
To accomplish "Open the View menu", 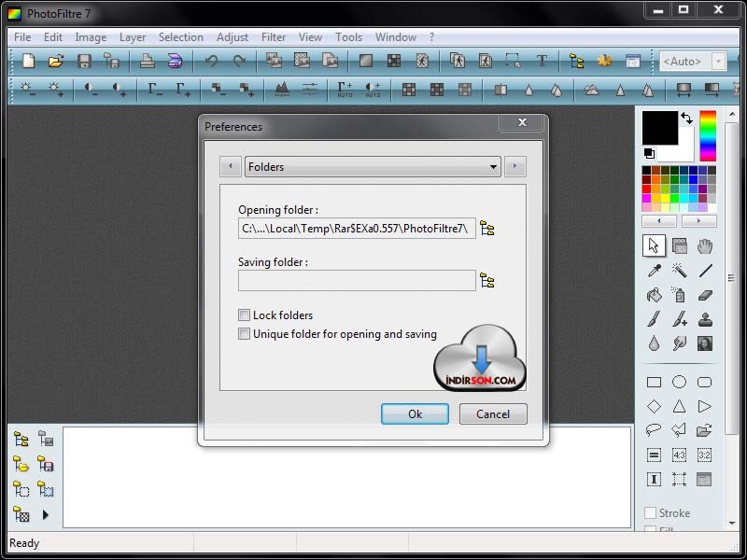I will (x=311, y=37).
